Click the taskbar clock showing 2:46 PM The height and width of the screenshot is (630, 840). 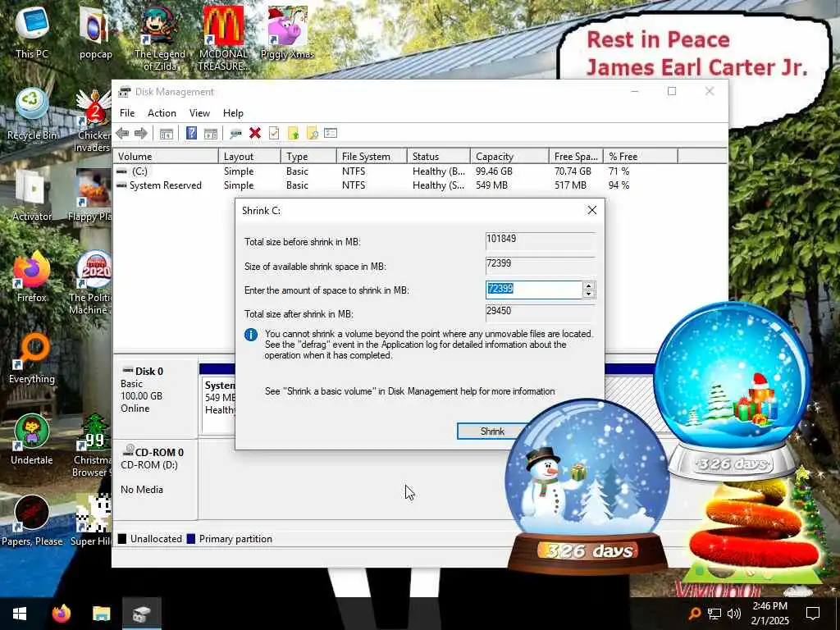769,614
